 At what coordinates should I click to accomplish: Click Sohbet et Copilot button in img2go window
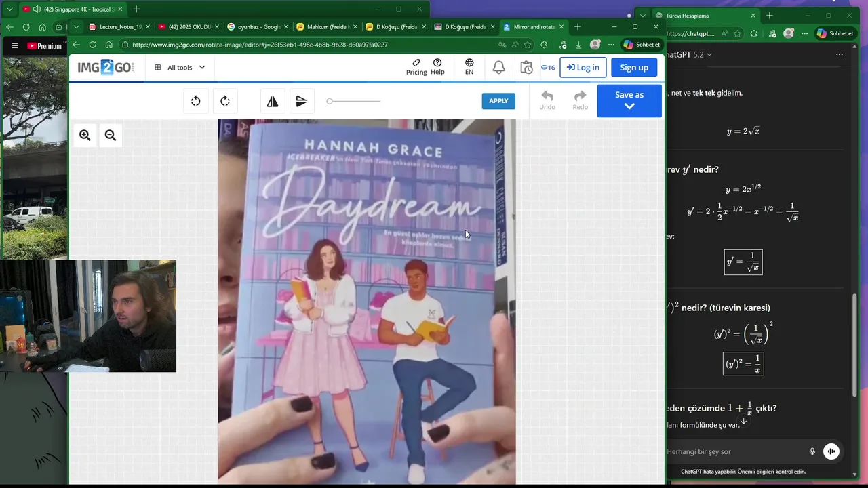click(x=642, y=45)
